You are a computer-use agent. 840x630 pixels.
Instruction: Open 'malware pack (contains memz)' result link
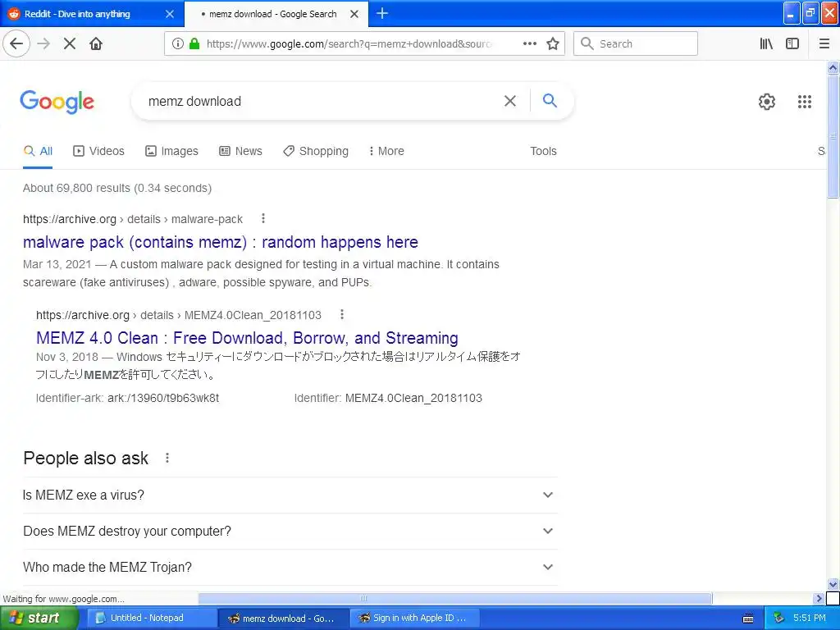[x=220, y=242]
